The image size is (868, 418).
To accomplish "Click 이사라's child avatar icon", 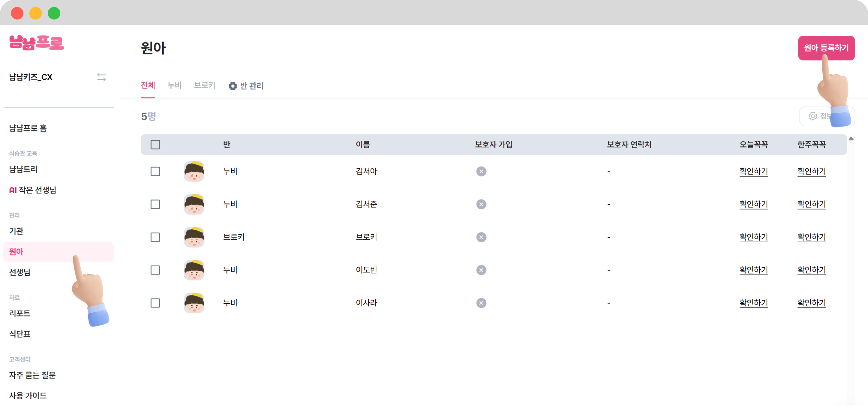I will 194,303.
